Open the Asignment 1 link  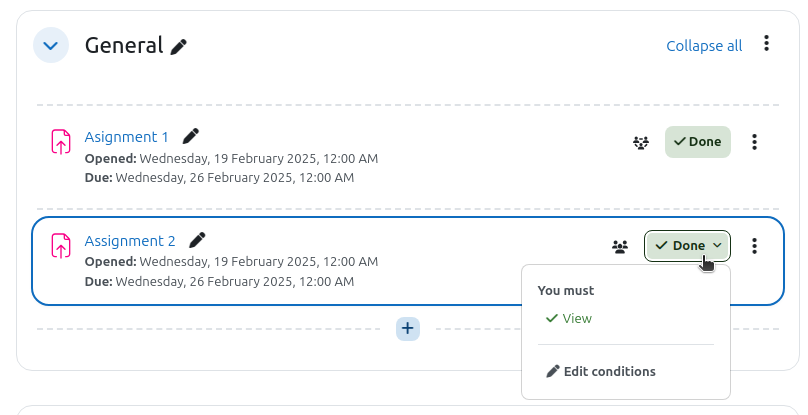pyautogui.click(x=126, y=137)
